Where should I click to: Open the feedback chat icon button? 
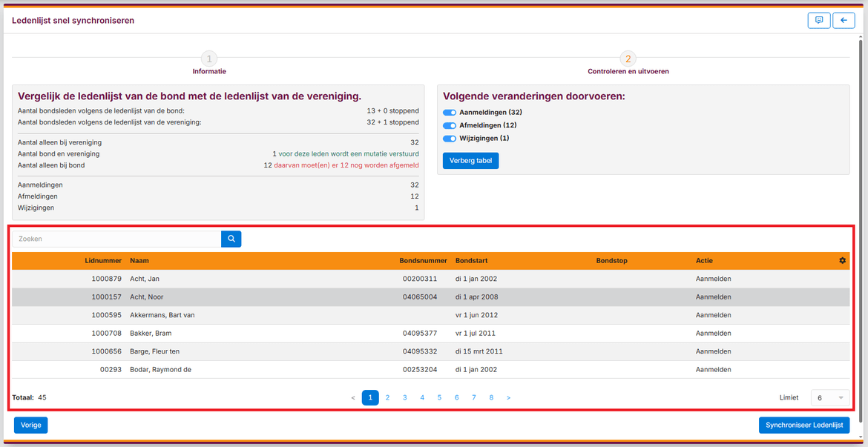(x=819, y=21)
